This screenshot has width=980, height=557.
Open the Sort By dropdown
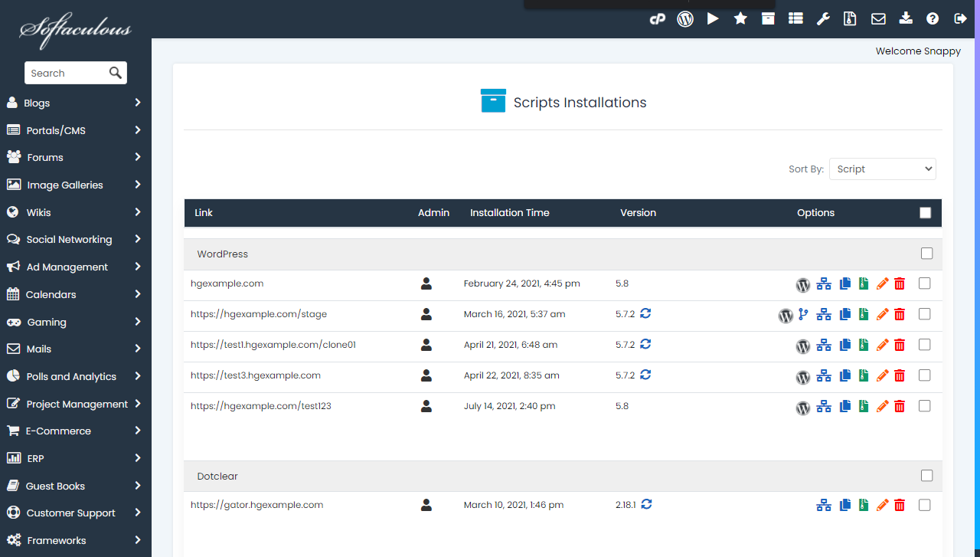point(882,169)
